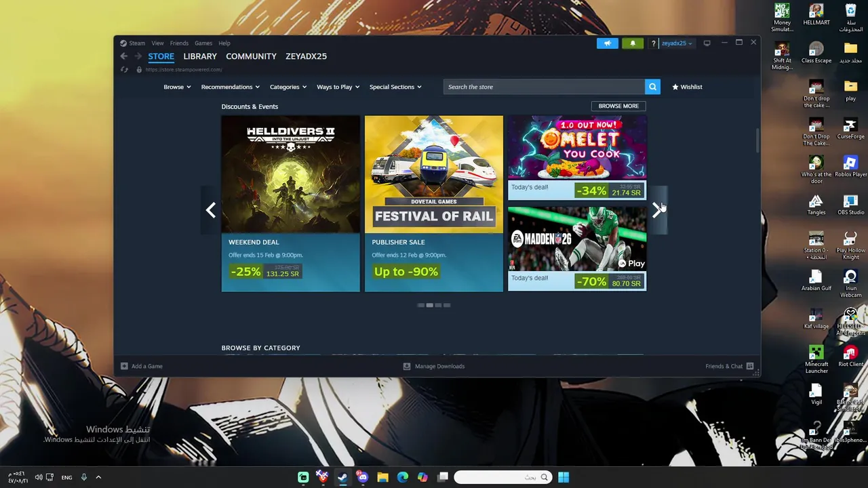Screen dimensions: 868x488
Task: Open the Festival of Rail publisher sale
Action: point(434,203)
